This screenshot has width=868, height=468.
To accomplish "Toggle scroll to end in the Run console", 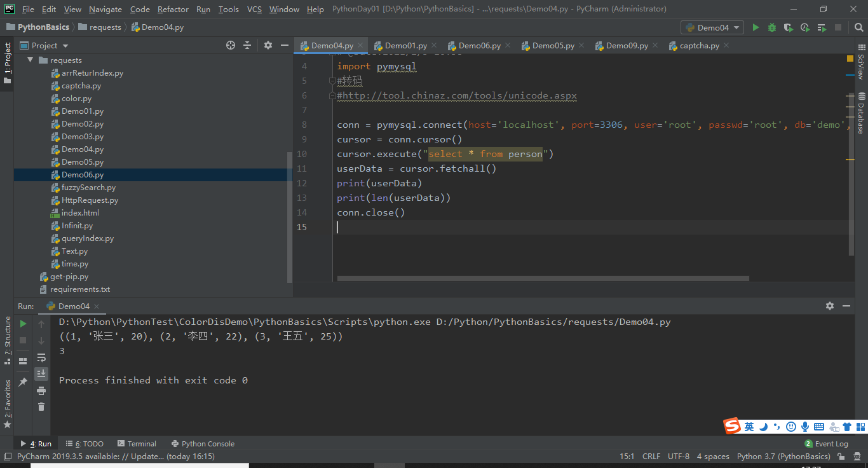I will [41, 374].
